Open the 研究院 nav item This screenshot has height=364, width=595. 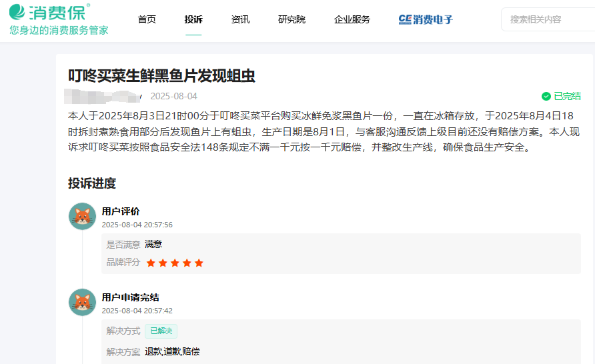tap(291, 19)
